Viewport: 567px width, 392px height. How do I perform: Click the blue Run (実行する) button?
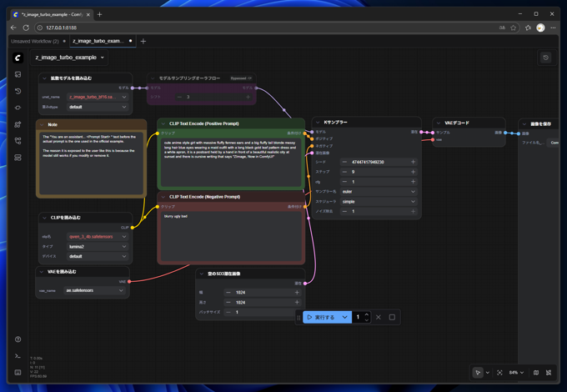[320, 317]
